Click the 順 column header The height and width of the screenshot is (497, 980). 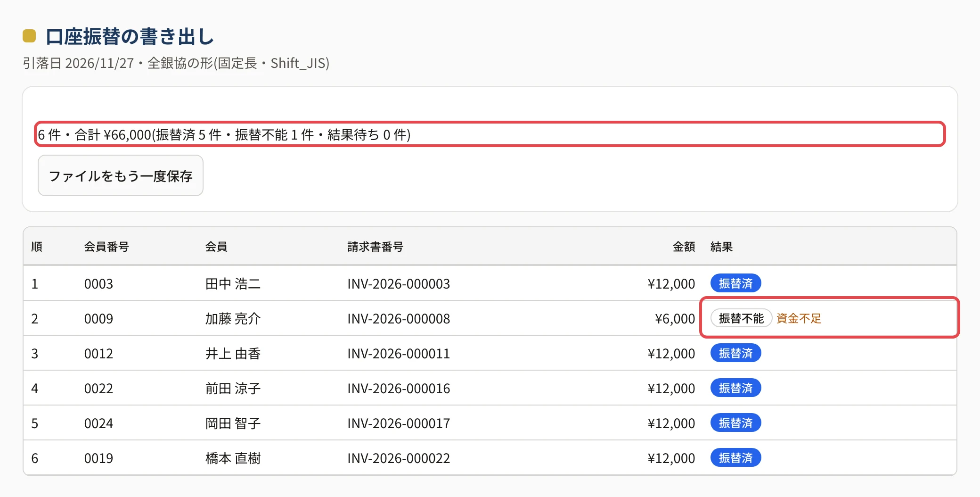(x=37, y=247)
